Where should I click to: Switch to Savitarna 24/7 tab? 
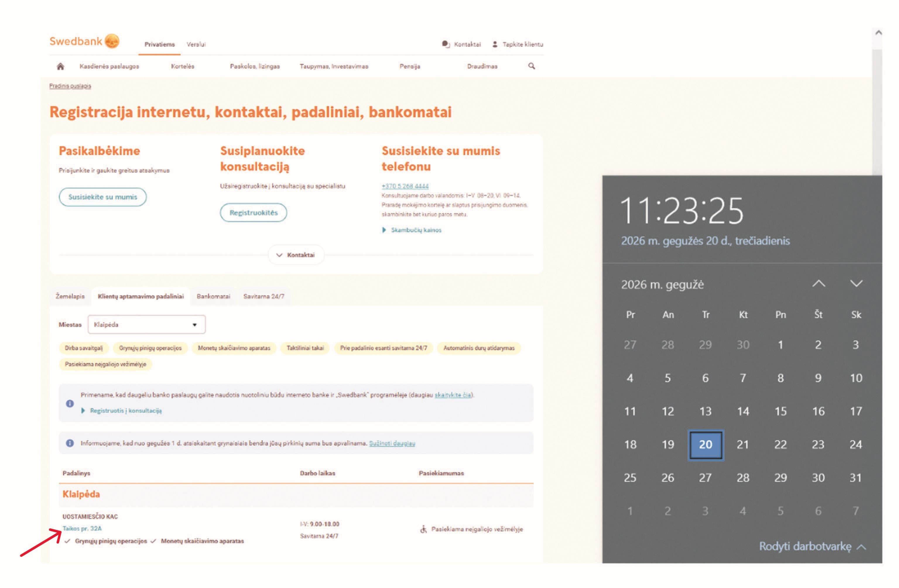[x=264, y=296]
